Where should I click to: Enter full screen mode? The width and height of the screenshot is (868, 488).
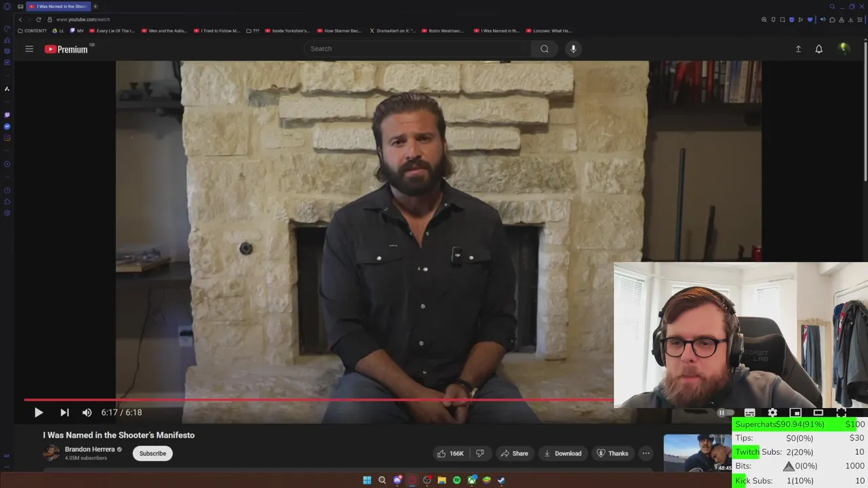842,412
